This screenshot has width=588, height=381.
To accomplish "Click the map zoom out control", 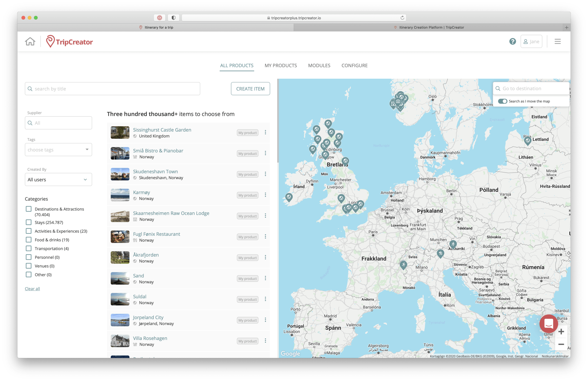I will (561, 344).
